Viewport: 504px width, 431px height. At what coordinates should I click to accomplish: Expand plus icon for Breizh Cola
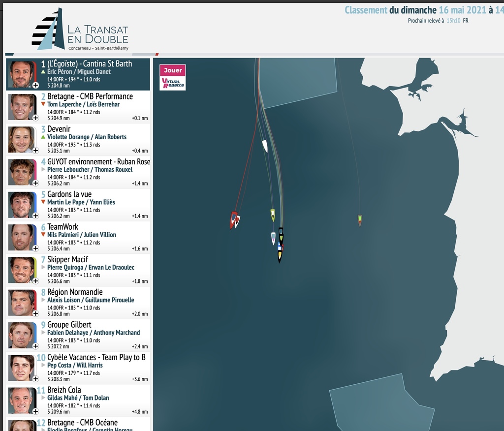35,411
